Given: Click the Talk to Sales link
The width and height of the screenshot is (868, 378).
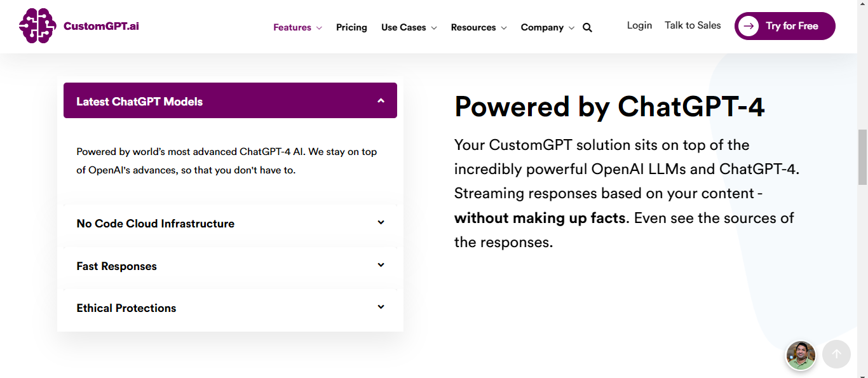Looking at the screenshot, I should [693, 25].
